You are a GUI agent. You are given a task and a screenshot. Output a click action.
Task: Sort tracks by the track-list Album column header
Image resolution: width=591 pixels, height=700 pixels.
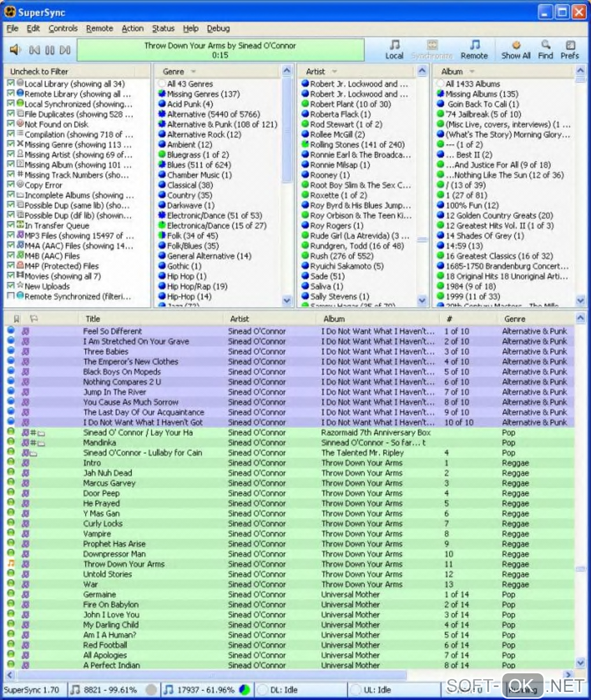click(x=334, y=319)
